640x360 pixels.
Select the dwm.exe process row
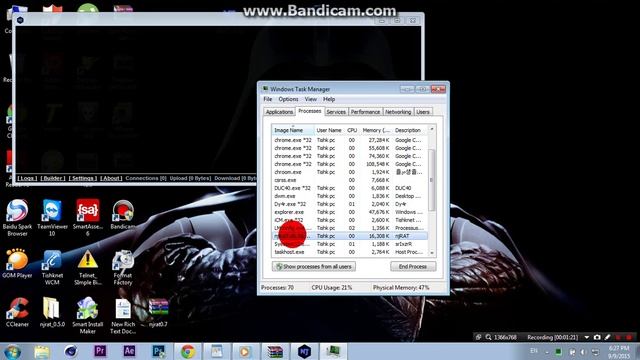(350, 196)
